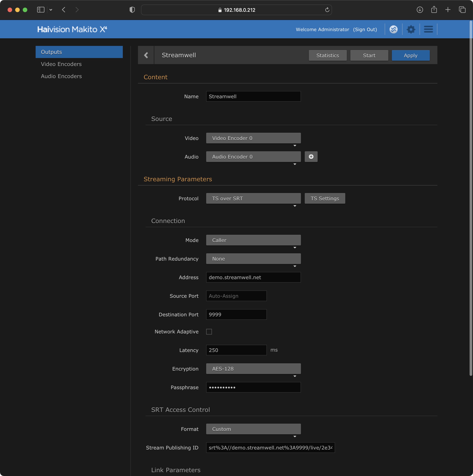The width and height of the screenshot is (473, 476).
Task: Click the Sign Out link
Action: point(365,29)
